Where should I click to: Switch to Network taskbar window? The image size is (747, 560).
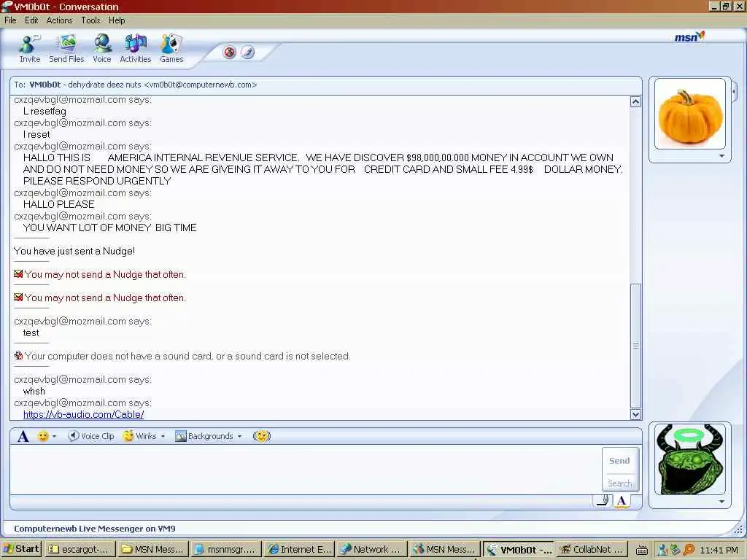(x=372, y=550)
